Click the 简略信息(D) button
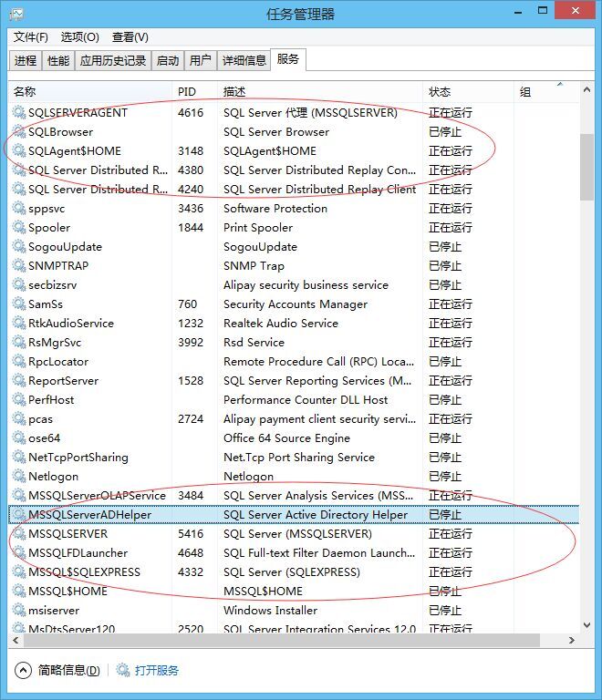Screen dimensions: 602x700 pos(68,670)
